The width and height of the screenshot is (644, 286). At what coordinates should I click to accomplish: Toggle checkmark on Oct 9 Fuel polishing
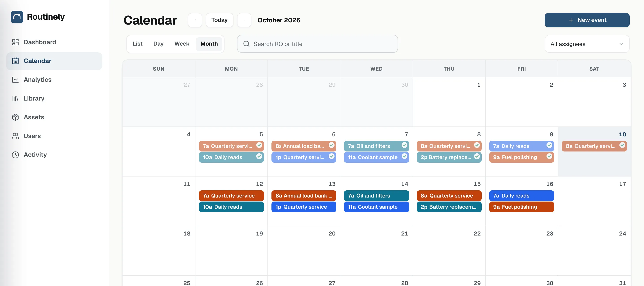tap(549, 156)
